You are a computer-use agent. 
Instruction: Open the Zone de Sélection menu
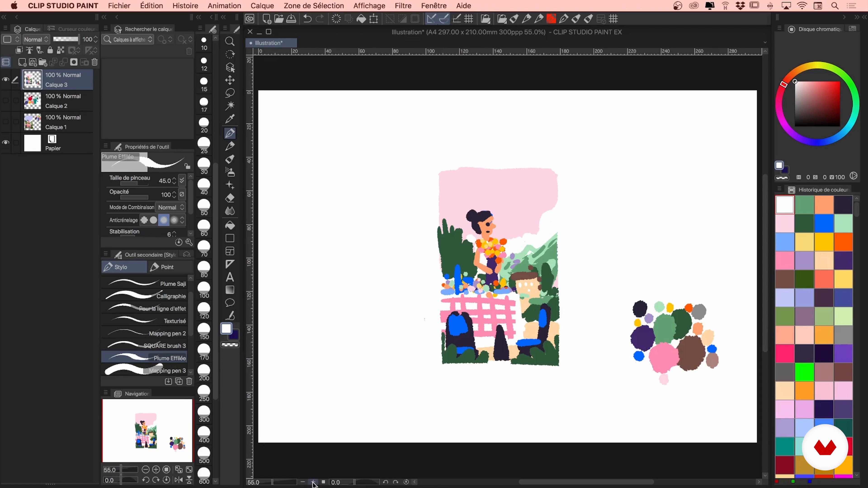[x=313, y=6]
